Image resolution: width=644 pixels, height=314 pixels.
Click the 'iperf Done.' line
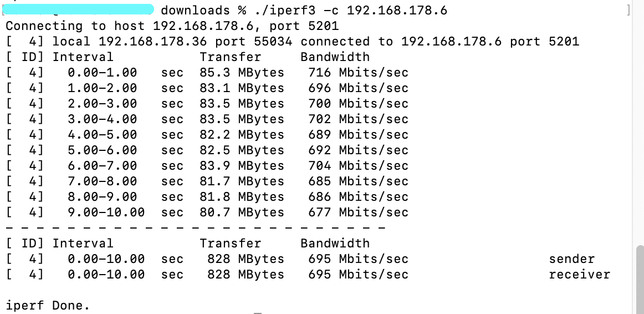click(48, 306)
